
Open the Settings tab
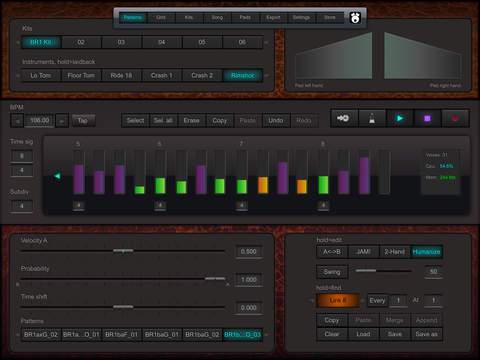[301, 17]
